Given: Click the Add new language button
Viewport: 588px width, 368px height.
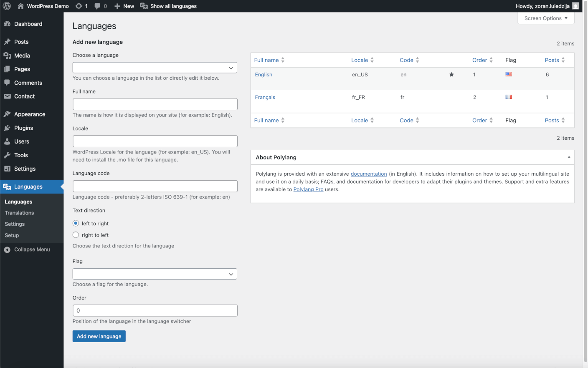Looking at the screenshot, I should coord(99,336).
